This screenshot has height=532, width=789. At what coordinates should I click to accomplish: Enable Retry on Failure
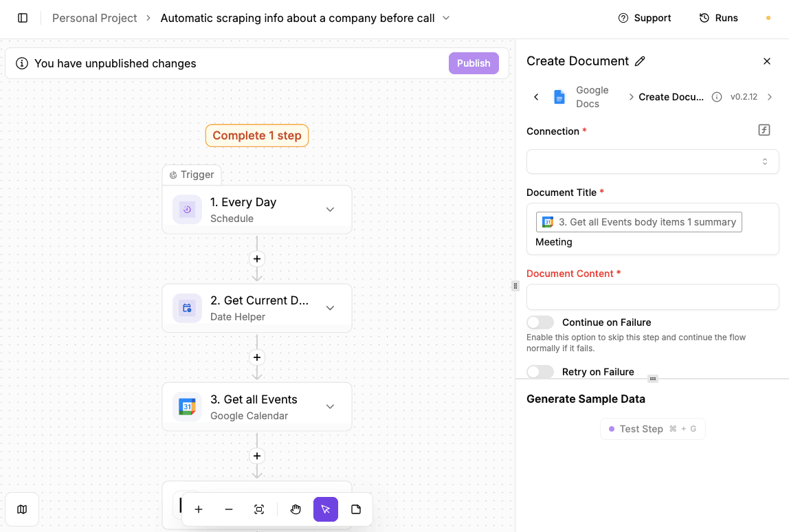(x=540, y=372)
